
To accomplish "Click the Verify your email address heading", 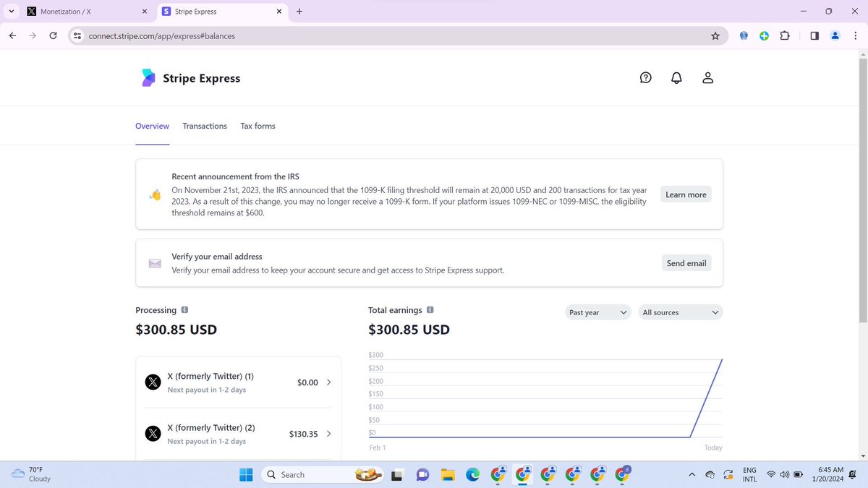I will [217, 257].
